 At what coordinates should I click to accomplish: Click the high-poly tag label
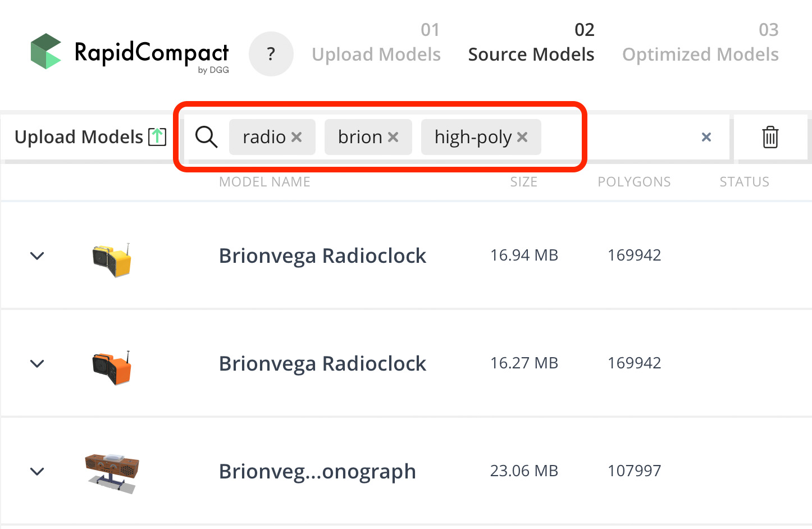coord(473,138)
